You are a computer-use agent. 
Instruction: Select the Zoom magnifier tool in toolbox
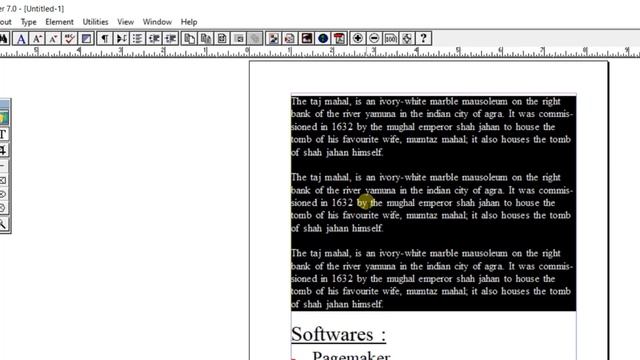click(4, 224)
